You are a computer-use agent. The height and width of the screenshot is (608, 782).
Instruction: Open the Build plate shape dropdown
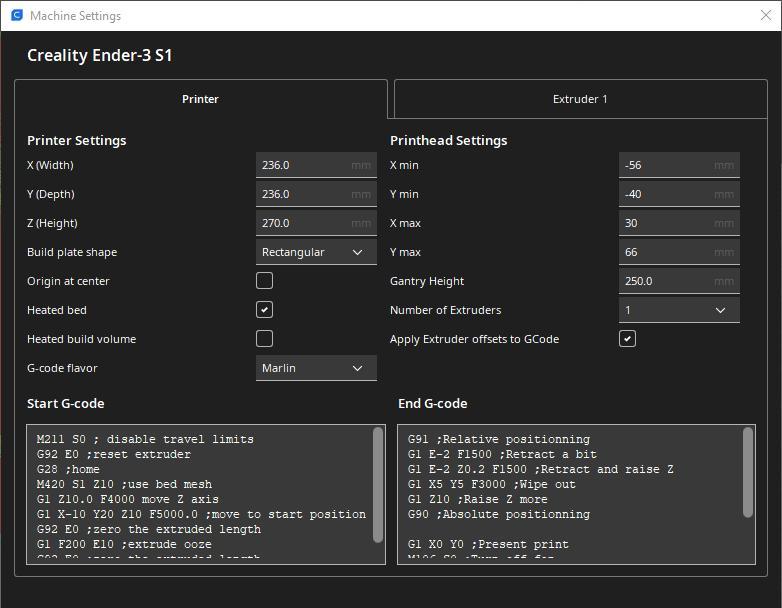pos(316,252)
